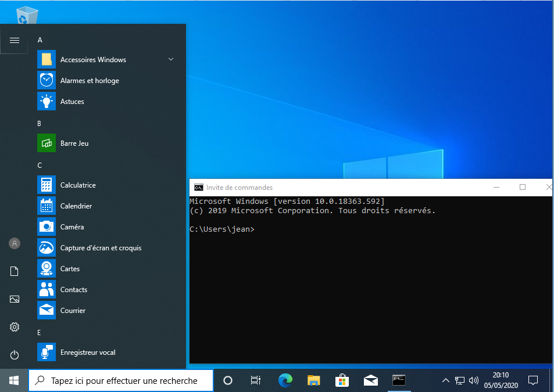Open the volume speaker tray icon

pyautogui.click(x=473, y=380)
